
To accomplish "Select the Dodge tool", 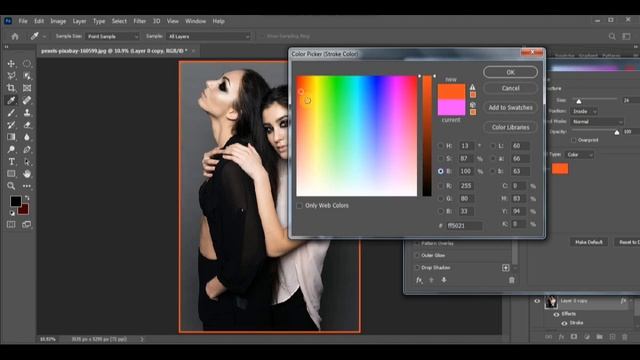I will pyautogui.click(x=11, y=149).
